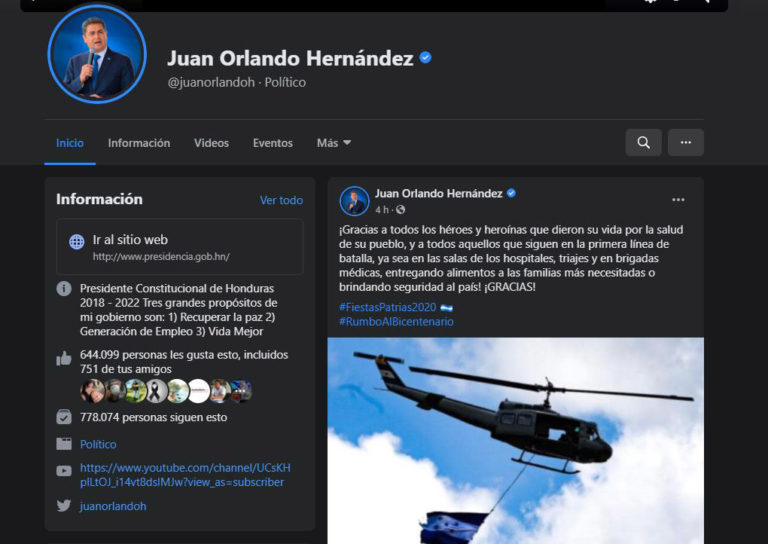
Task: Click the Ver todo link
Action: tap(281, 200)
